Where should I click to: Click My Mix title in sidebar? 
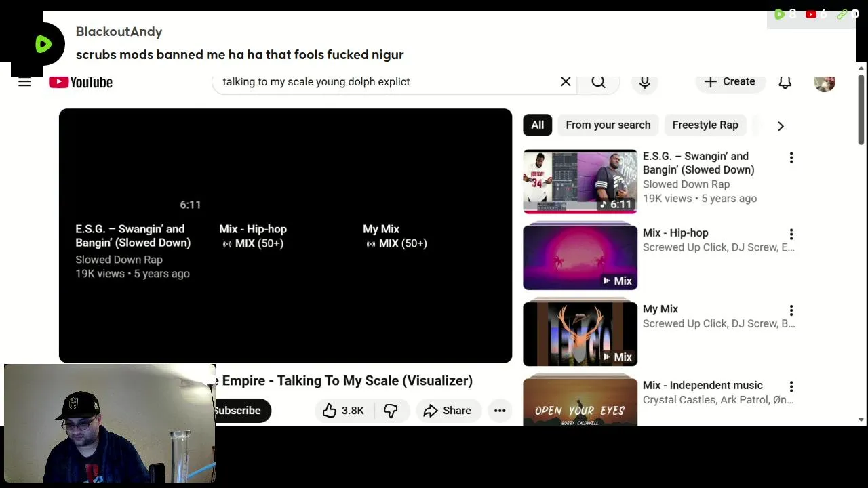click(x=660, y=309)
